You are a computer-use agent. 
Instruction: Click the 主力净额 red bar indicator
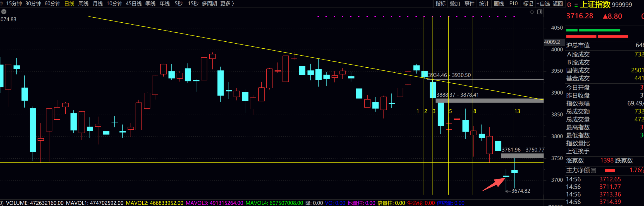(x=610, y=171)
